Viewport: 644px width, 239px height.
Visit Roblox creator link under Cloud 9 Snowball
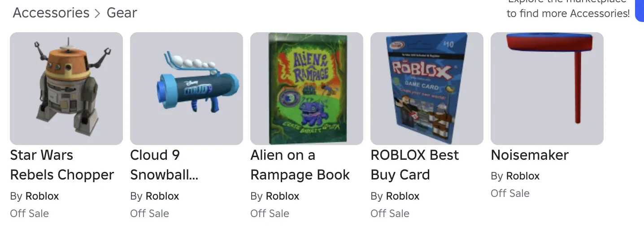click(x=162, y=196)
